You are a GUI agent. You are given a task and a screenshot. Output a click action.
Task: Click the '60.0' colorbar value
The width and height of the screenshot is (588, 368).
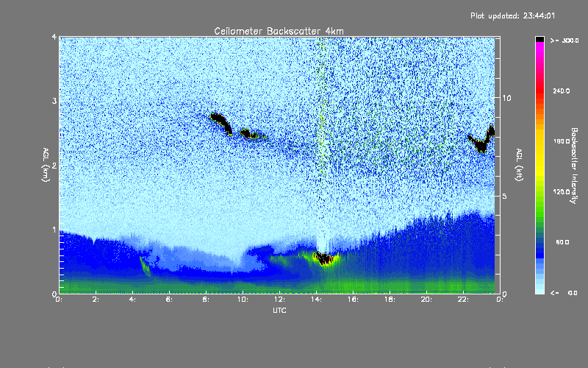(562, 242)
